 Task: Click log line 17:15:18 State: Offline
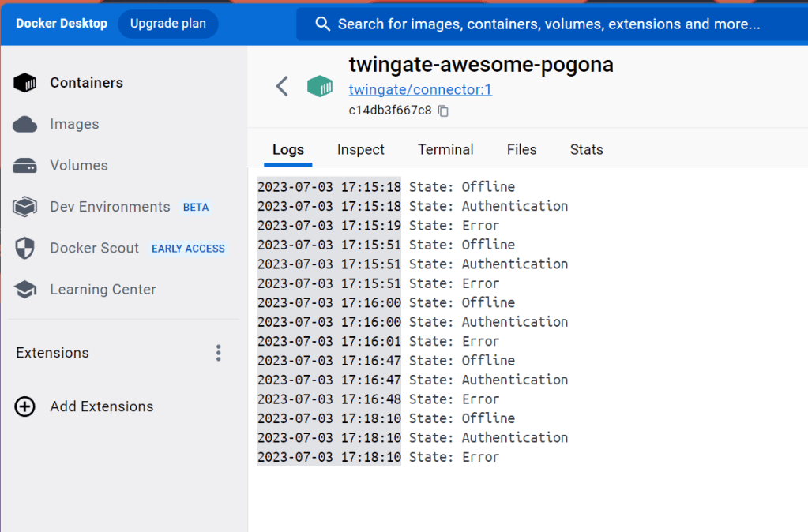click(x=386, y=187)
